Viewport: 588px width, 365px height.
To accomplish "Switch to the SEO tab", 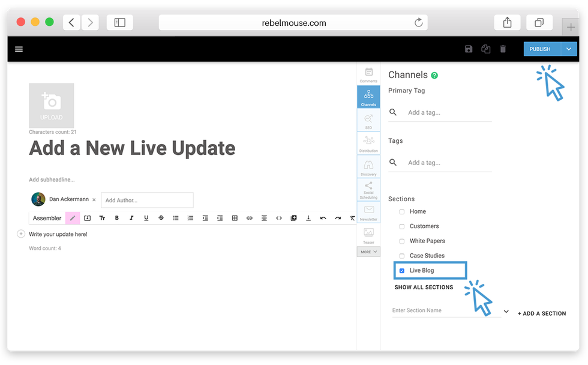I will tap(368, 121).
